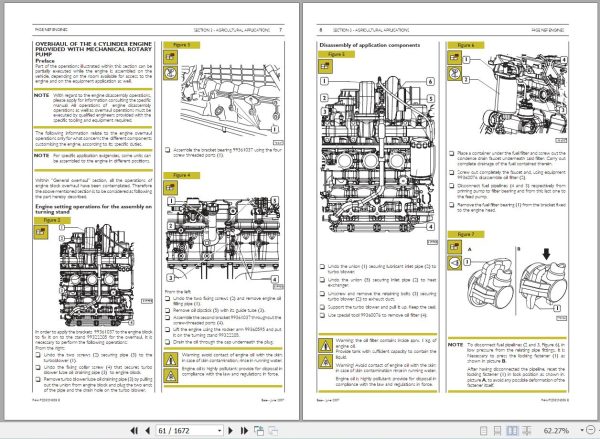600x439 pixels.
Task: Click the yellow Figure 2 label
Action: 52,220
